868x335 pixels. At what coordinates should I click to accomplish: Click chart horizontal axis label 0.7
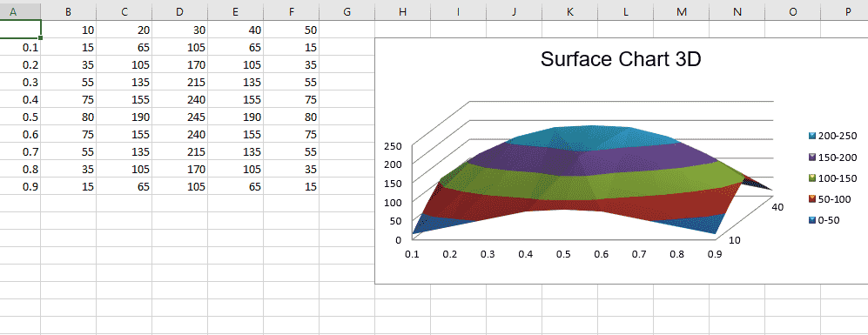pos(639,254)
